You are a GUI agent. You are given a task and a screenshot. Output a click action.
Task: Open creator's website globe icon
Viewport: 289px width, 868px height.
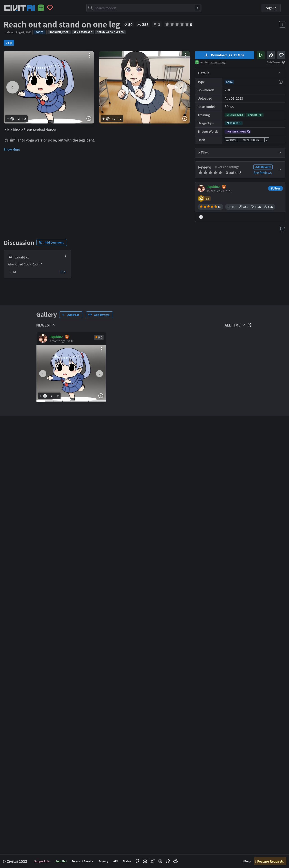201,217
